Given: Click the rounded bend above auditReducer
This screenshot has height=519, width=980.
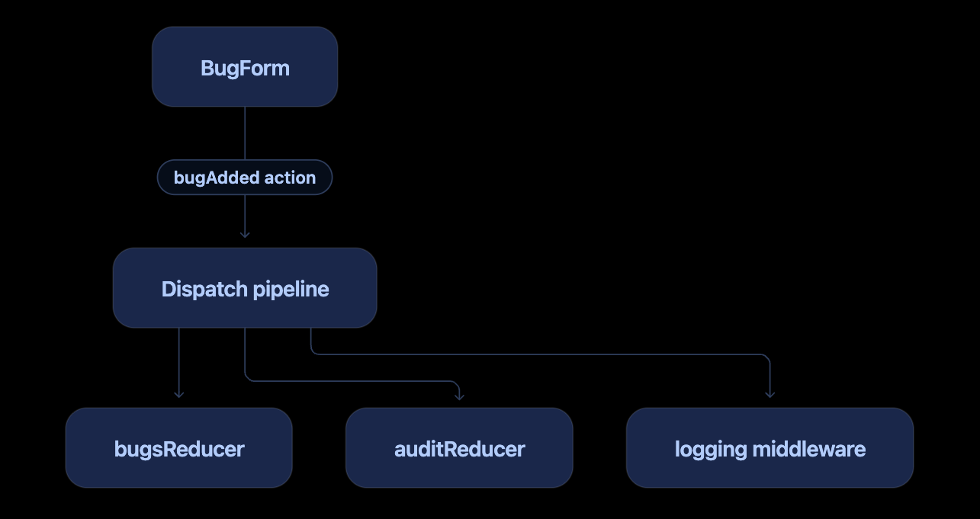Looking at the screenshot, I should pos(455,383).
